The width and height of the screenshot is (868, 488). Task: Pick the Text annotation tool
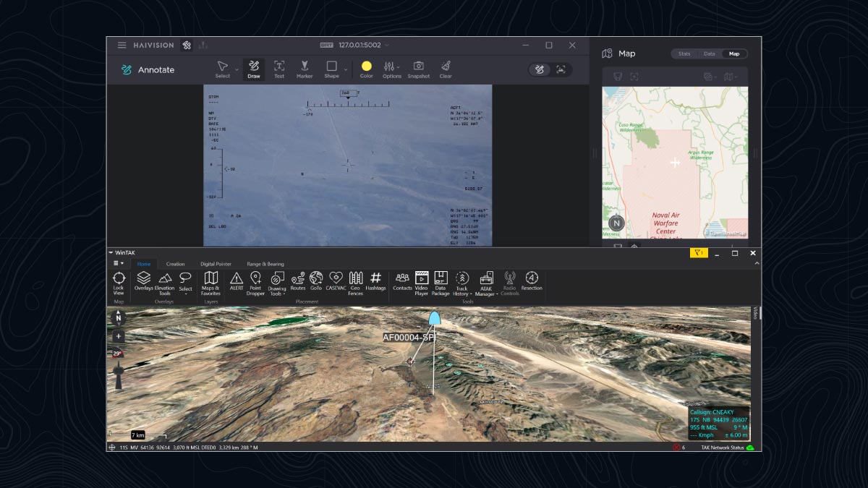279,69
